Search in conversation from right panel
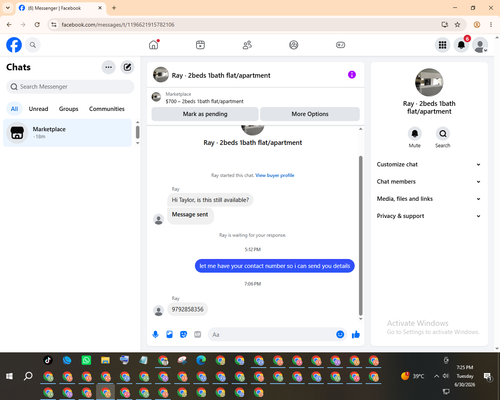This screenshot has width=500, height=400. pos(443,134)
